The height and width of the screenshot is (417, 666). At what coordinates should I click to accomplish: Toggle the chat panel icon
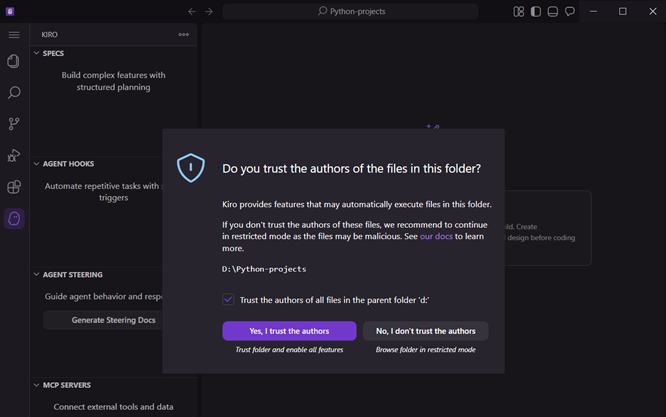pyautogui.click(x=570, y=11)
